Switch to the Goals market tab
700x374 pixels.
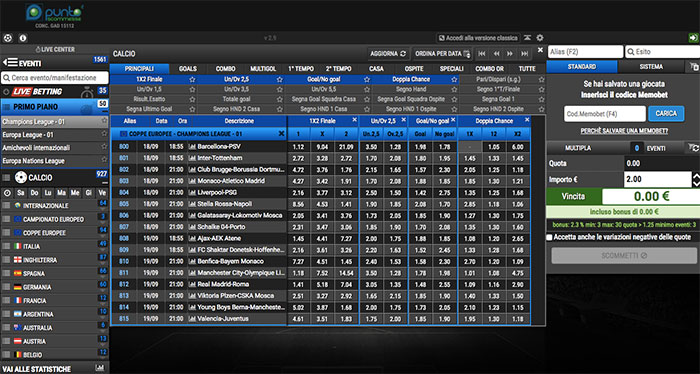pyautogui.click(x=188, y=69)
